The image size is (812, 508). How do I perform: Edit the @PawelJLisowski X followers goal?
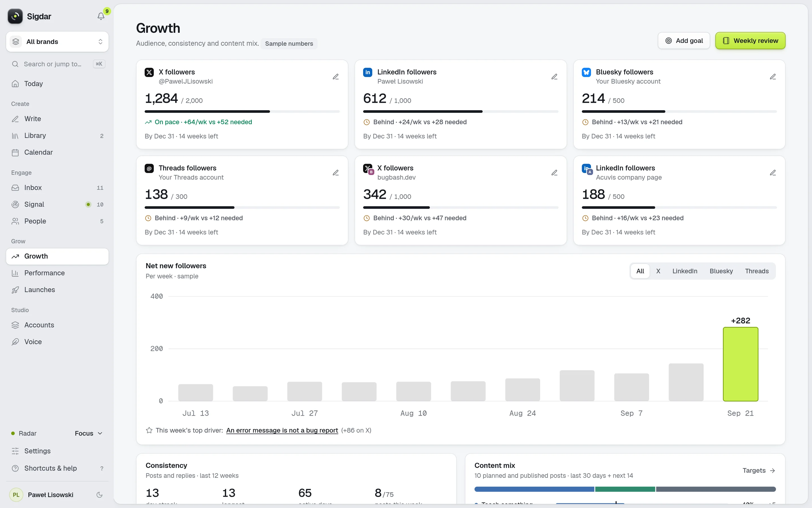(x=336, y=76)
